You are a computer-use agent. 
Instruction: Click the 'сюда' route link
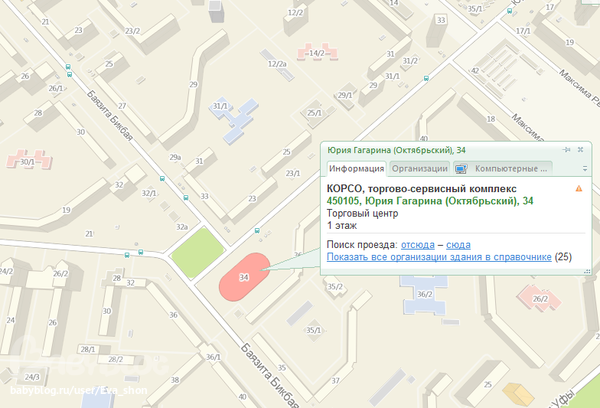pos(459,245)
